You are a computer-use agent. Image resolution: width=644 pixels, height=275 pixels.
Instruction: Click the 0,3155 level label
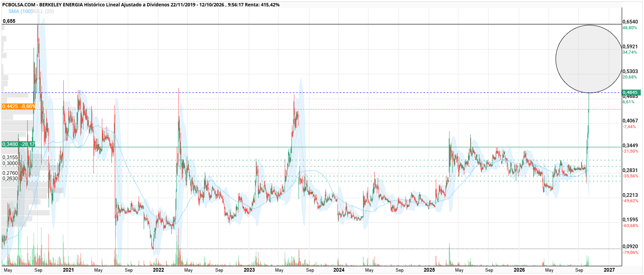[x=10, y=157]
